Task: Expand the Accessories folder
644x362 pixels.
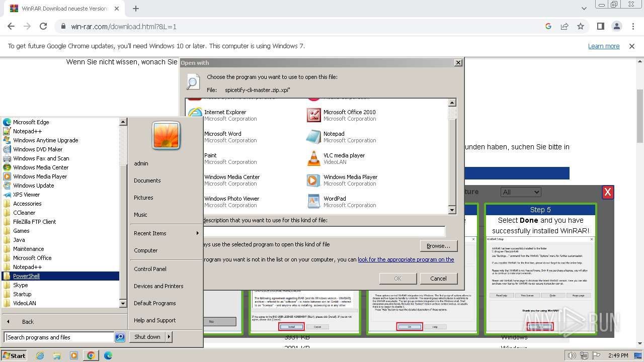Action: 27,204
